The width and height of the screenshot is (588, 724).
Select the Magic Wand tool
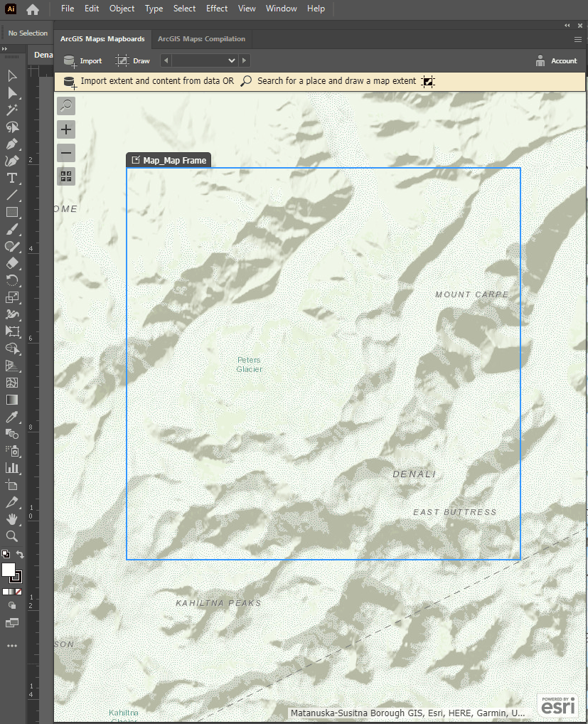pos(11,110)
